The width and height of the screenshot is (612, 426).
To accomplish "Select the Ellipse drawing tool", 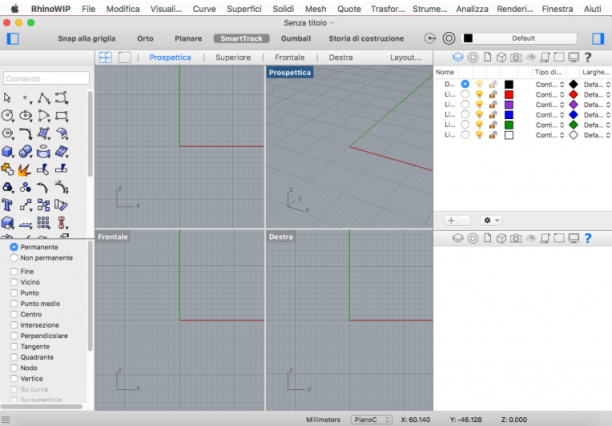I will coord(26,116).
